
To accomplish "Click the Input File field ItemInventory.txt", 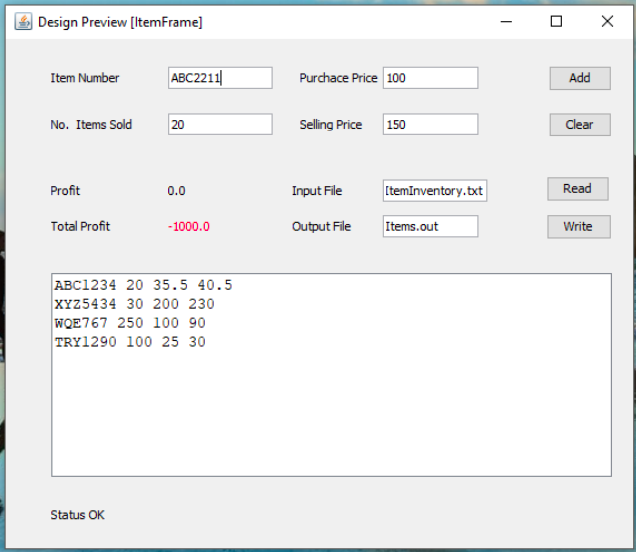I will point(435,191).
